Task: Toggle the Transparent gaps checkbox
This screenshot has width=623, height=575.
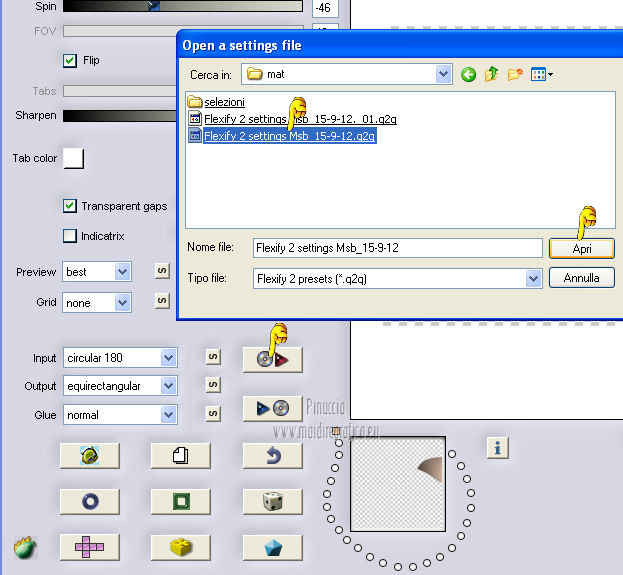Action: point(70,206)
